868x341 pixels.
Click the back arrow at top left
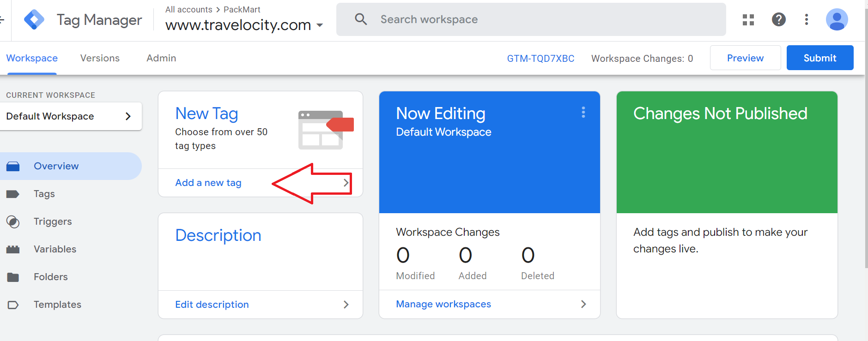click(x=2, y=19)
